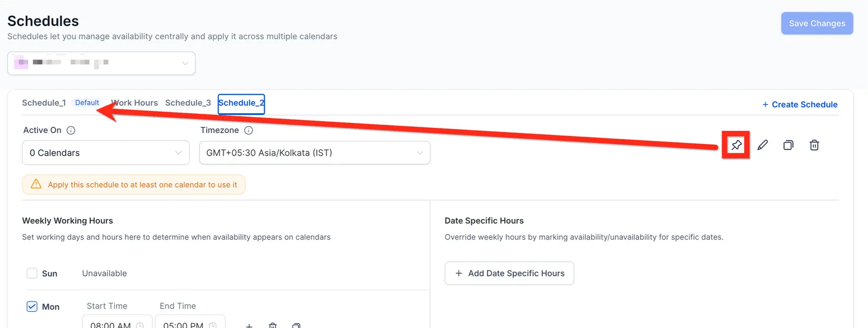Click the Create Schedule link
Viewport: 868px width, 328px height.
800,104
